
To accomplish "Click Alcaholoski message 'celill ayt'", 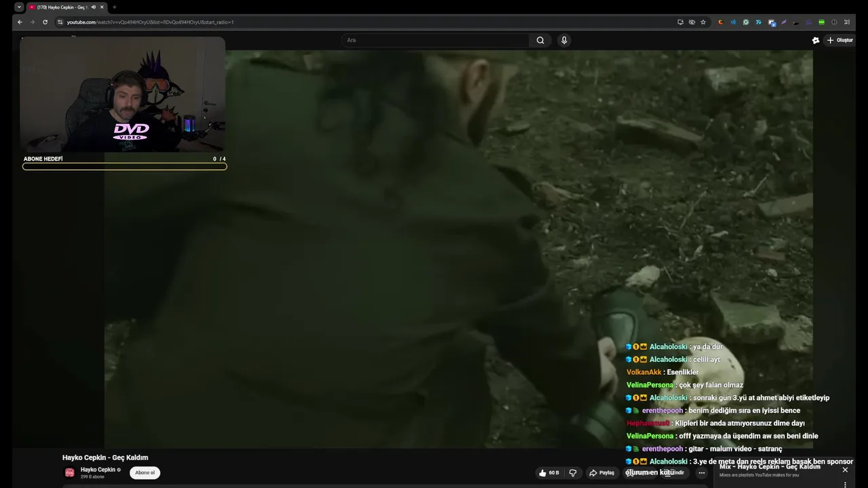I will tap(673, 359).
